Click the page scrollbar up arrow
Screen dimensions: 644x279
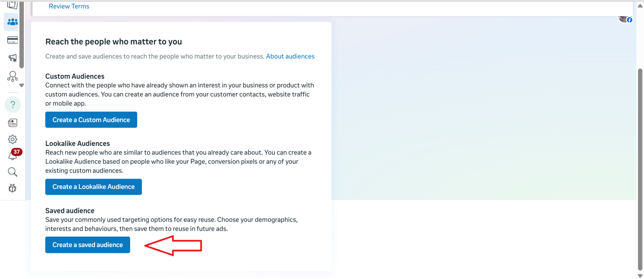(640, 6)
